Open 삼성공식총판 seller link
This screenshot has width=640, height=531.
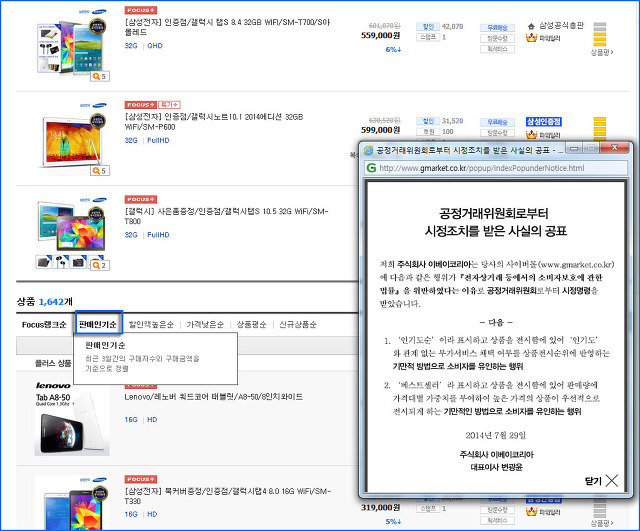562,25
